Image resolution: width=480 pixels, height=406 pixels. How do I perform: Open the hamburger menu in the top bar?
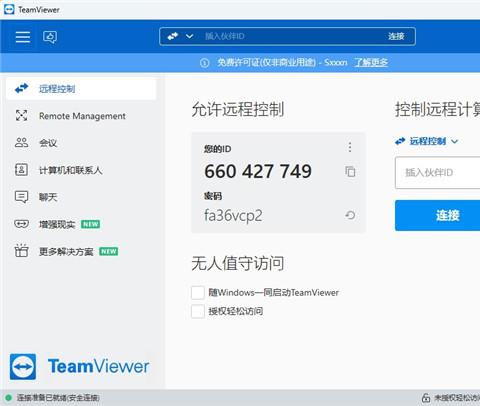tap(23, 36)
